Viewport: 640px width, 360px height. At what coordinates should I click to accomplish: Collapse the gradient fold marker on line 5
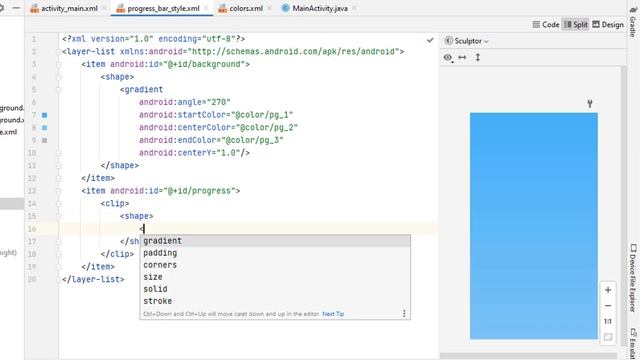click(58, 90)
